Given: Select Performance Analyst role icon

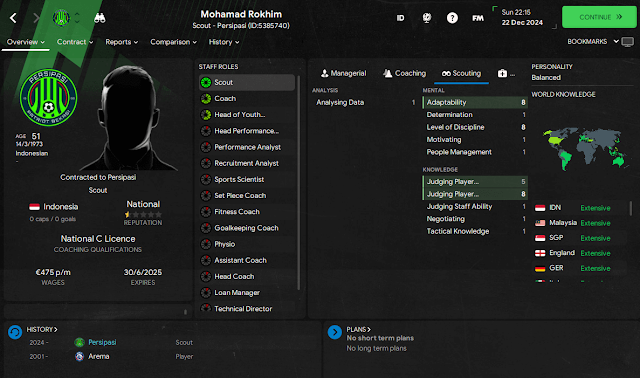Looking at the screenshot, I should coord(206,147).
